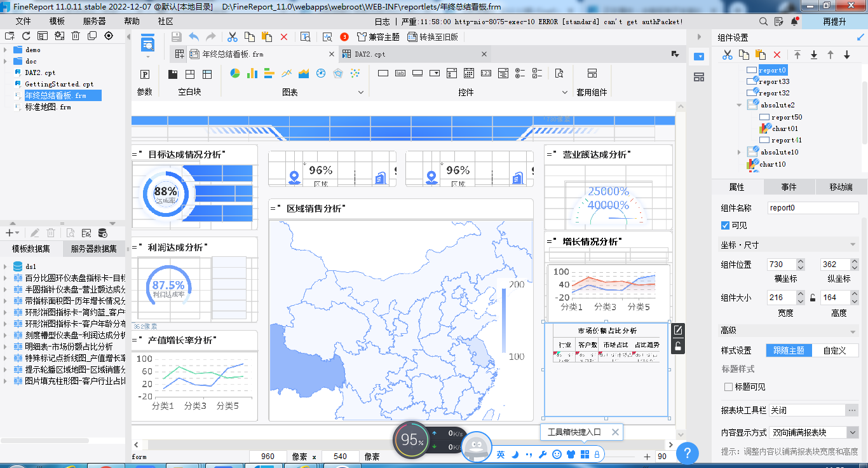Viewport: 868px width, 468px height.
Task: Open the 内容显示方式 dropdown
Action: click(x=852, y=432)
